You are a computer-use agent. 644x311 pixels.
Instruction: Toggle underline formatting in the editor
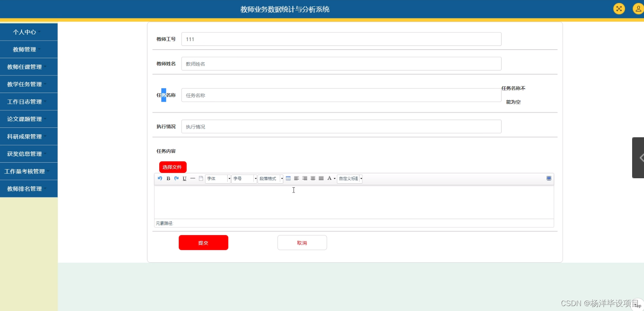point(185,178)
